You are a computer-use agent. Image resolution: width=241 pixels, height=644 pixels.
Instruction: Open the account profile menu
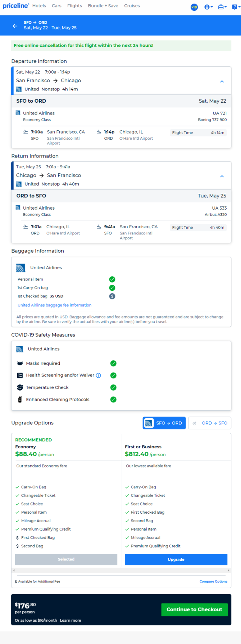[209, 7]
